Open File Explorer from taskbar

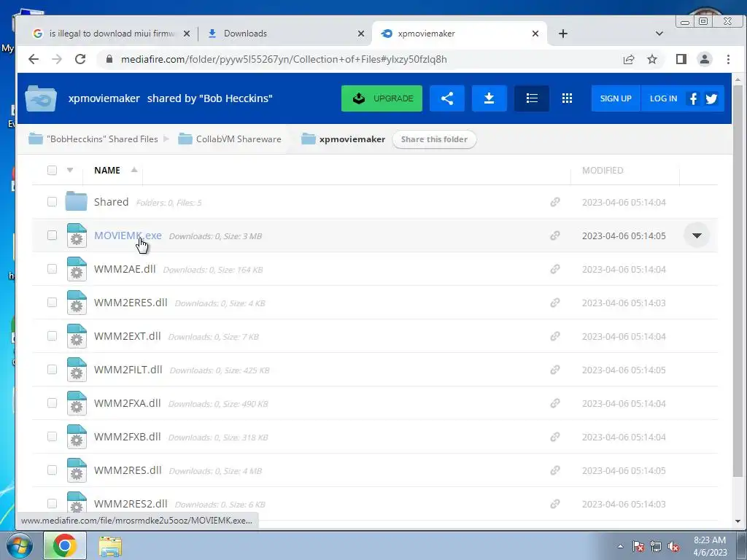110,546
